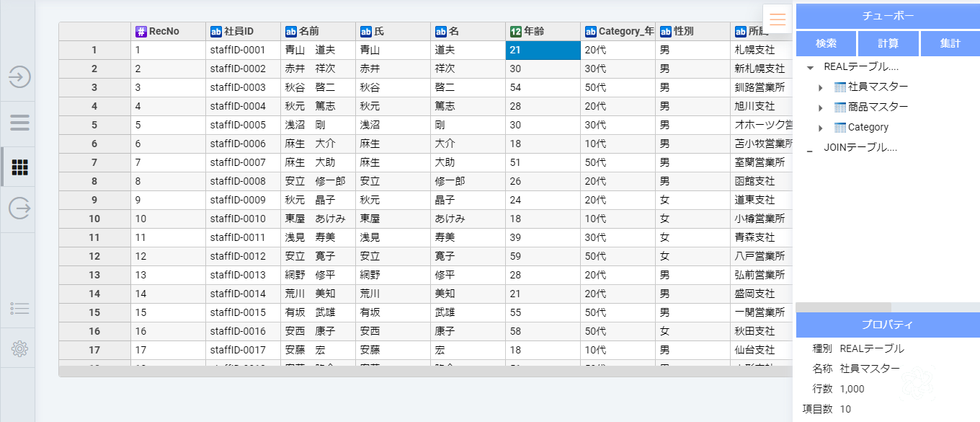Expand the 社員マスター tree node
This screenshot has width=980, height=422.
tap(820, 88)
